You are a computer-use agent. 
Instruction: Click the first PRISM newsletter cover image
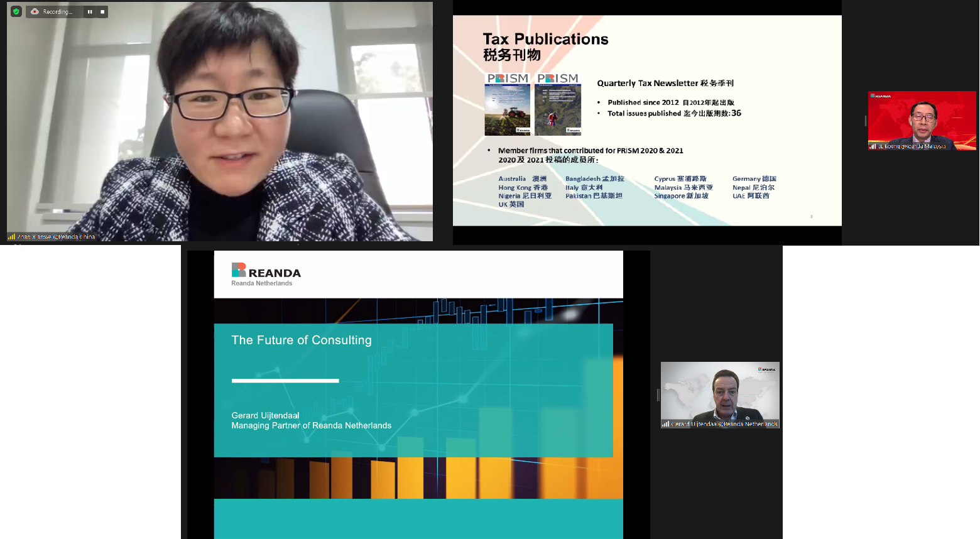[x=508, y=104]
